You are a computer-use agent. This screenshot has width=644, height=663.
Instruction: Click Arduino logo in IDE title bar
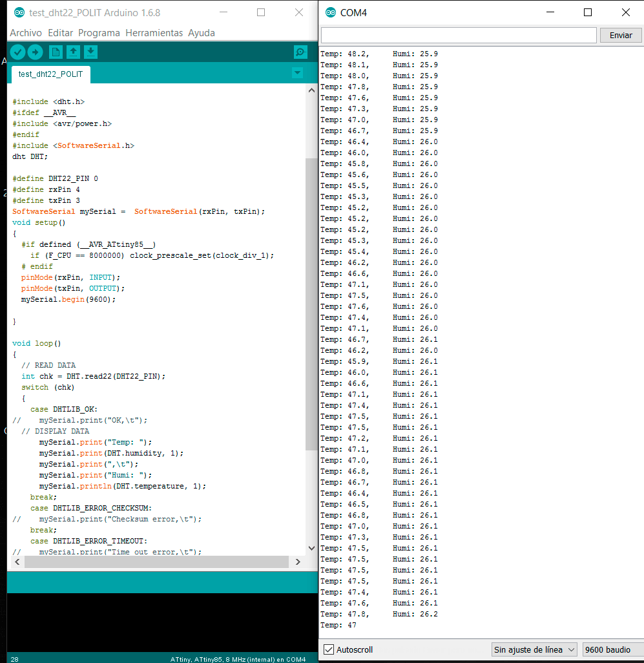click(x=19, y=13)
